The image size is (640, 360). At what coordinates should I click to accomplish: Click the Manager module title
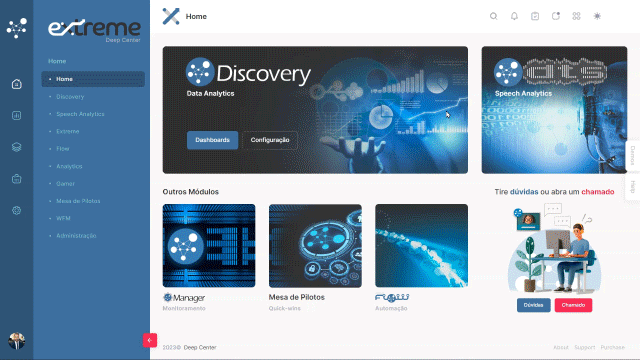coord(184,298)
